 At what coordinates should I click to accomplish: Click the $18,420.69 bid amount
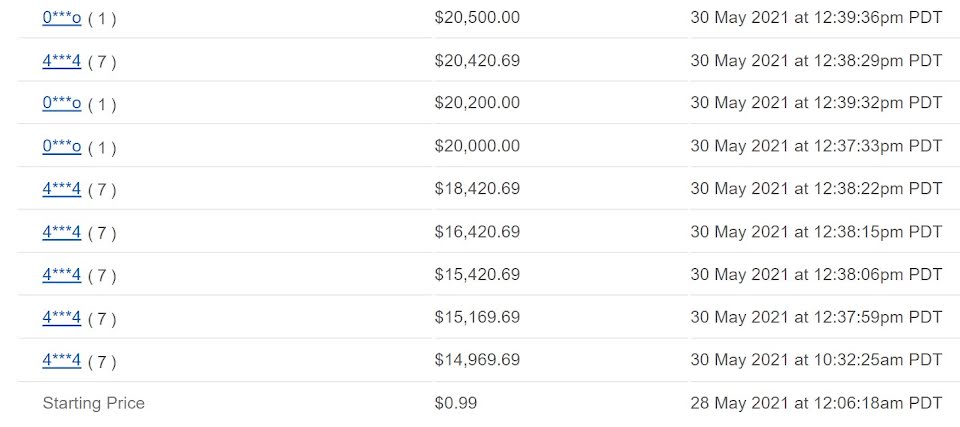click(477, 189)
